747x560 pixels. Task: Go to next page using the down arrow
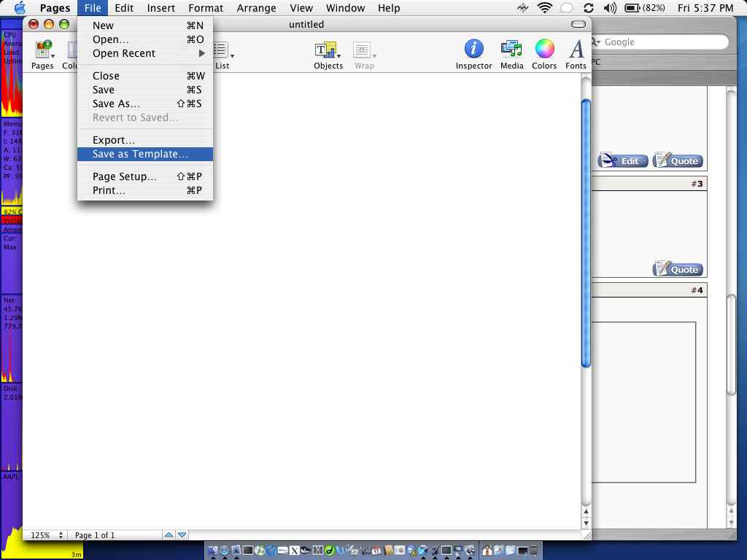(182, 534)
